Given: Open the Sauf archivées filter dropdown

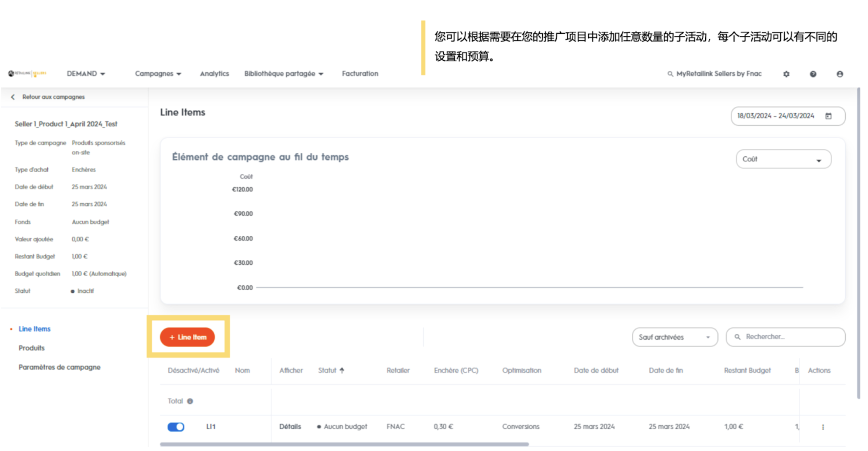Looking at the screenshot, I should coord(674,337).
